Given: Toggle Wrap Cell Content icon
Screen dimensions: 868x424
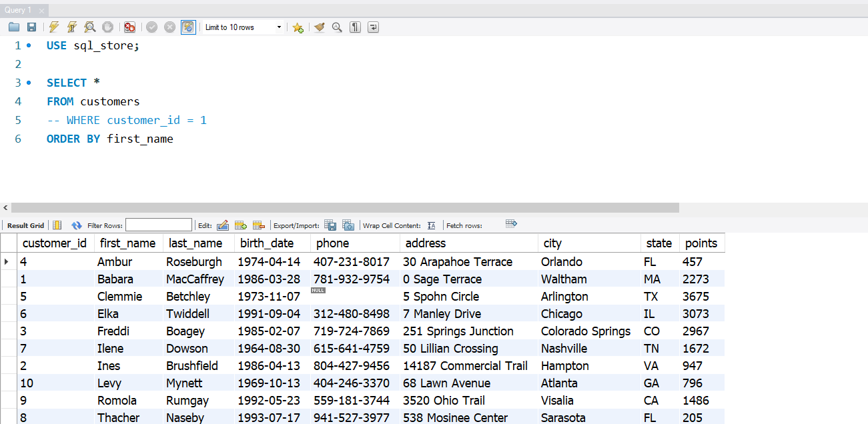Looking at the screenshot, I should point(432,225).
